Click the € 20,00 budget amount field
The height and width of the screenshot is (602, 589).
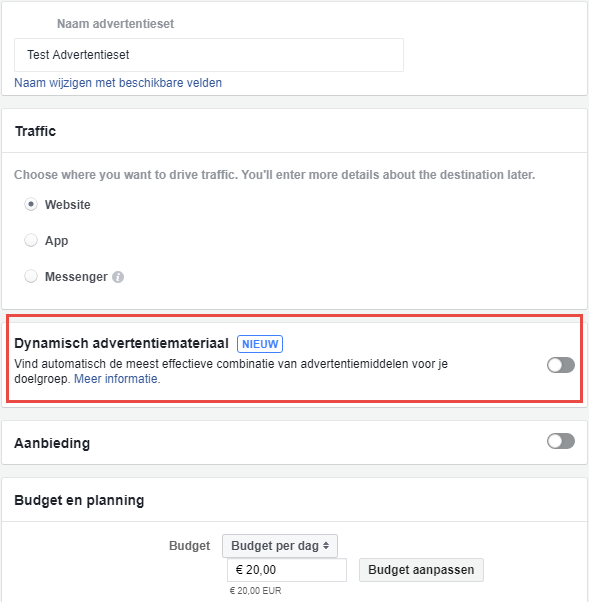287,570
